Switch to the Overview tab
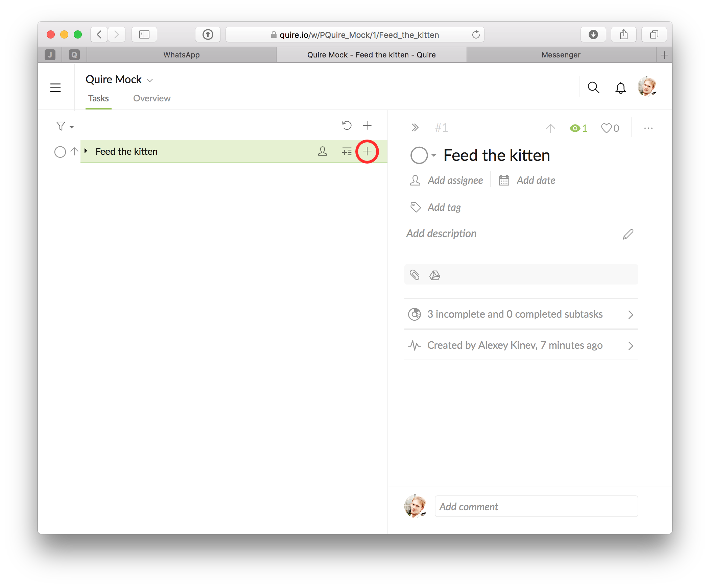Image resolution: width=710 pixels, height=588 pixels. pos(152,98)
